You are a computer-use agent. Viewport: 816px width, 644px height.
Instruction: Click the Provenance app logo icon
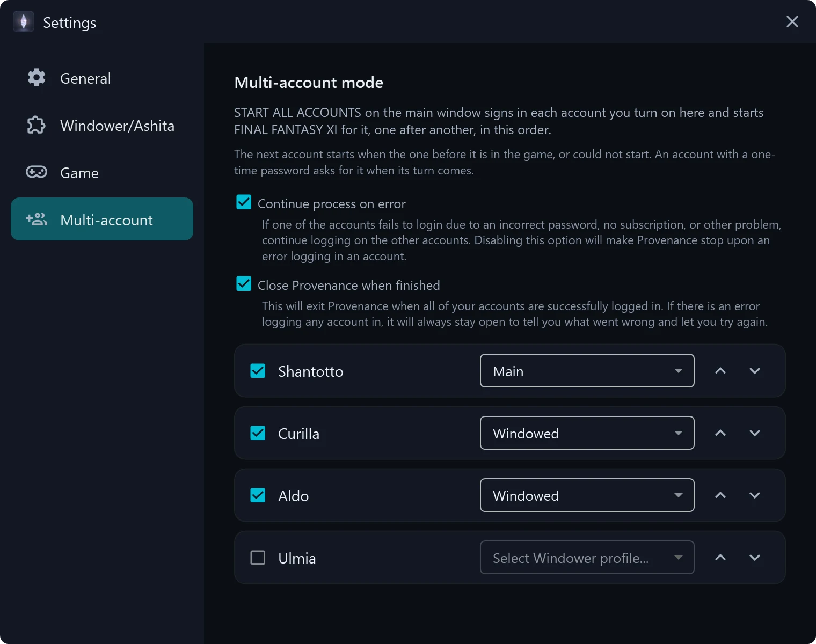pos(24,22)
